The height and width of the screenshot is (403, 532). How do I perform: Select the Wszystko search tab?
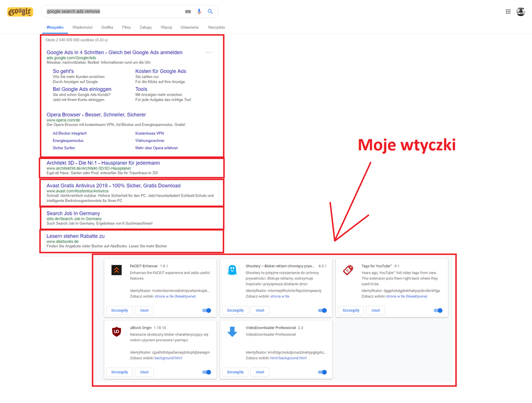coord(55,28)
